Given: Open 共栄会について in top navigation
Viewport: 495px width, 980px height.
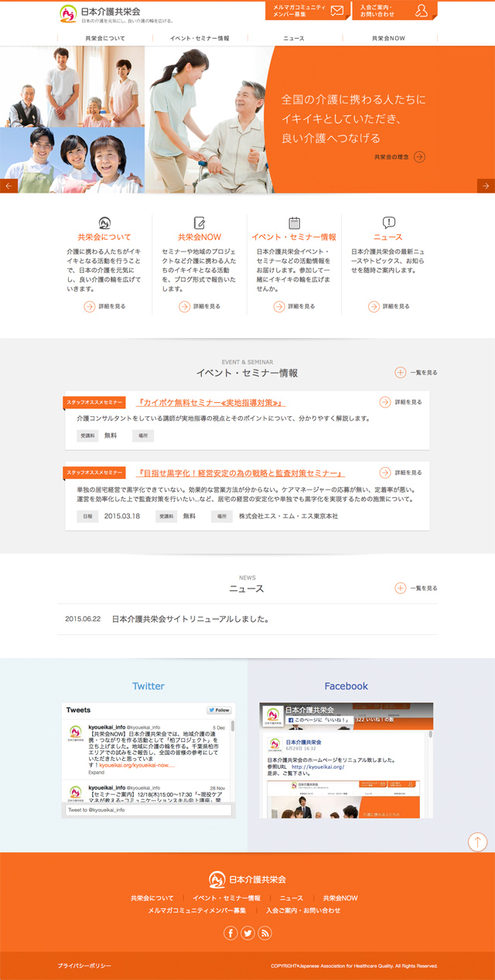Looking at the screenshot, I should 104,38.
